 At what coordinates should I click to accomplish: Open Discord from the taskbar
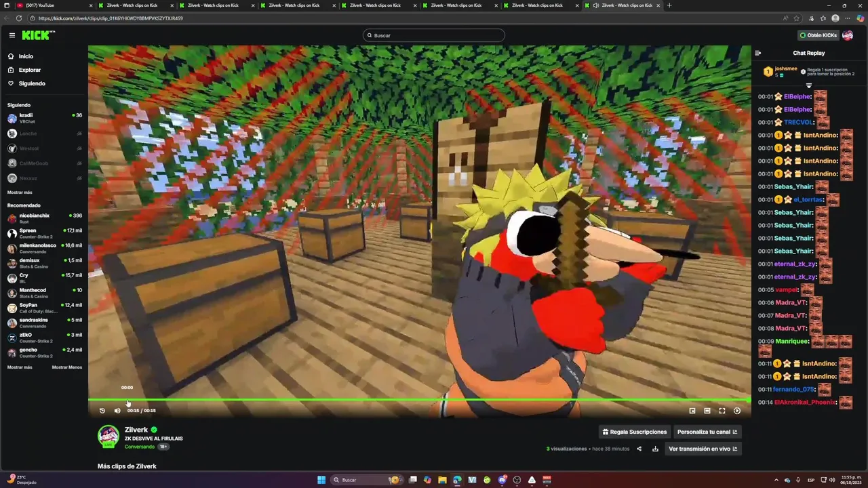click(502, 480)
